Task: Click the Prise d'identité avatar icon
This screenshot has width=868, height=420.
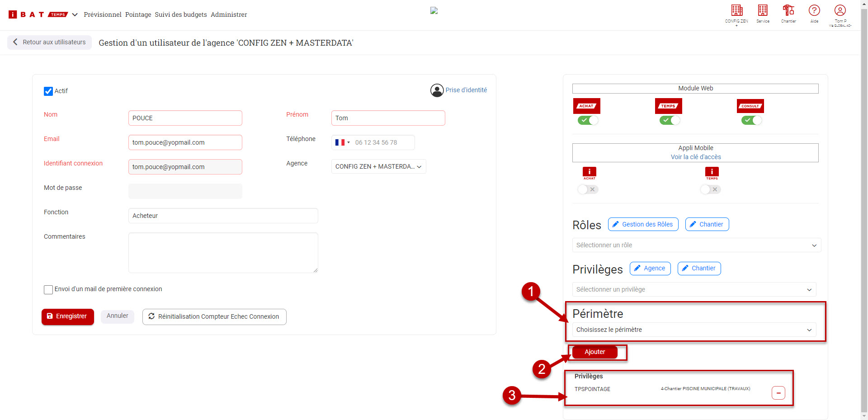Action: 437,90
